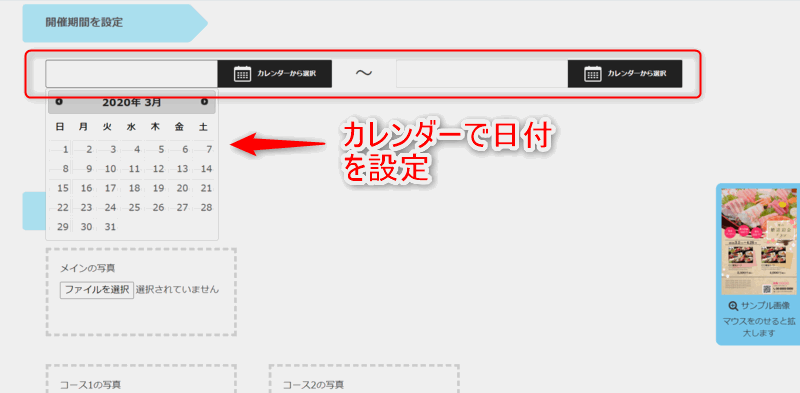The height and width of the screenshot is (393, 800).
Task: Go to previous month in calendar
Action: (59, 102)
